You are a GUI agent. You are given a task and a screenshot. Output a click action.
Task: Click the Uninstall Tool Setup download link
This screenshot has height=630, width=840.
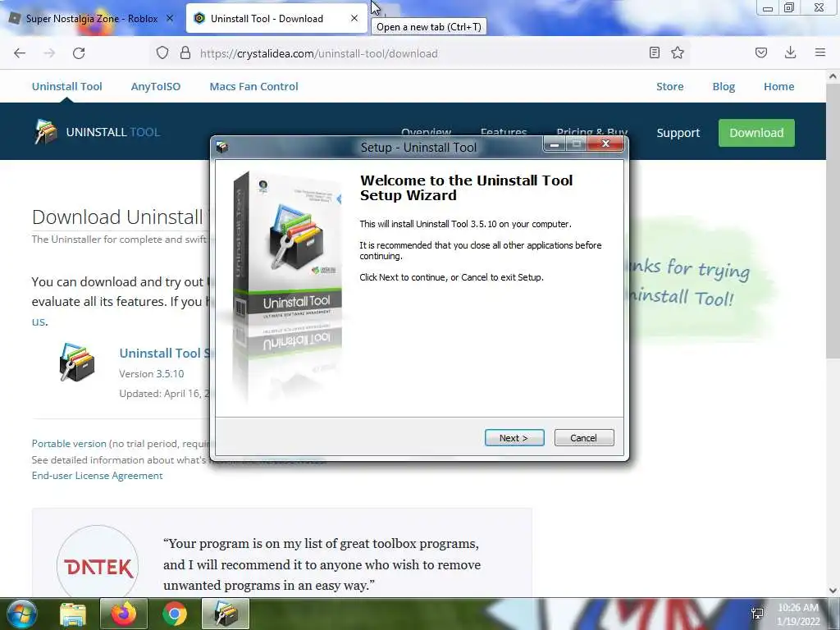pyautogui.click(x=166, y=353)
